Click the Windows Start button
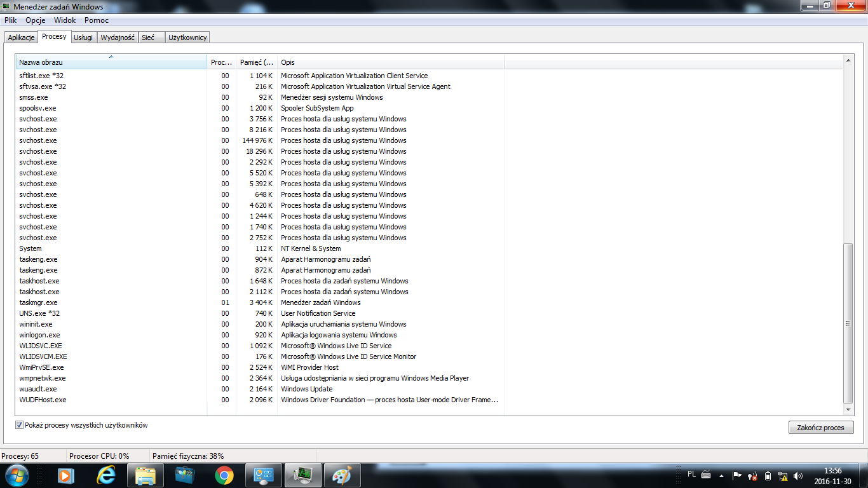 click(16, 475)
